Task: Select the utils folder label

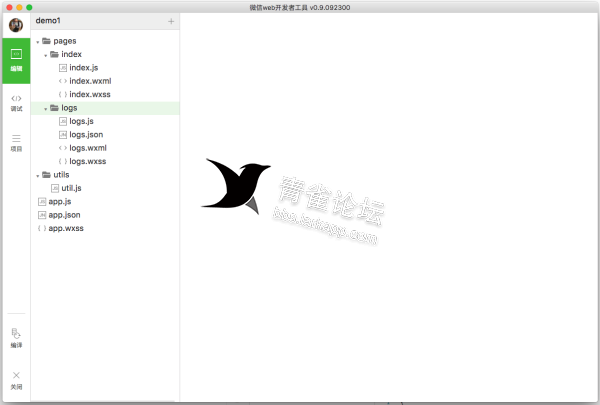Action: coord(61,175)
